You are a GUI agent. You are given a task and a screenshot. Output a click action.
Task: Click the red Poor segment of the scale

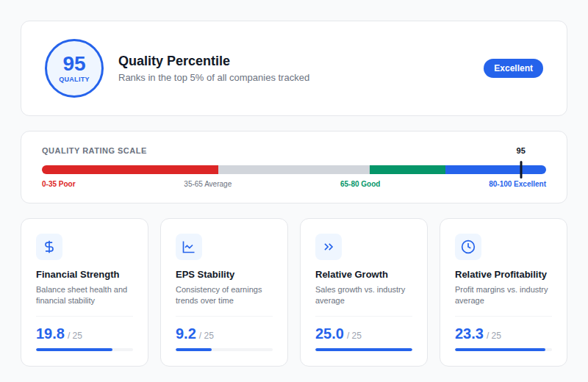(130, 170)
